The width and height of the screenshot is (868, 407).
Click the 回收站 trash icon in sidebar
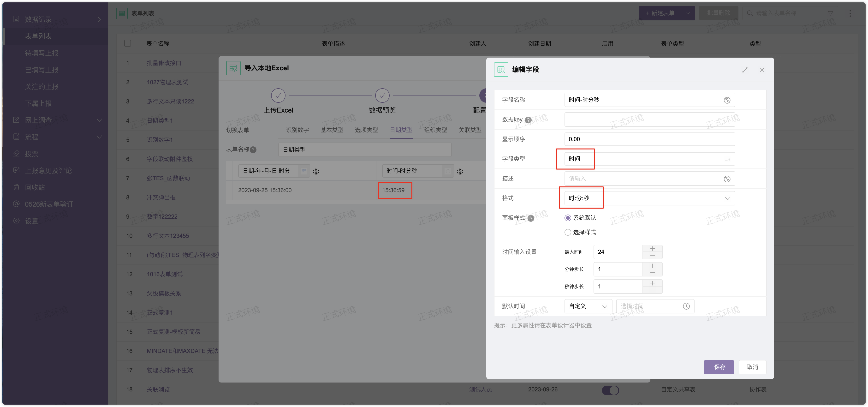point(16,187)
